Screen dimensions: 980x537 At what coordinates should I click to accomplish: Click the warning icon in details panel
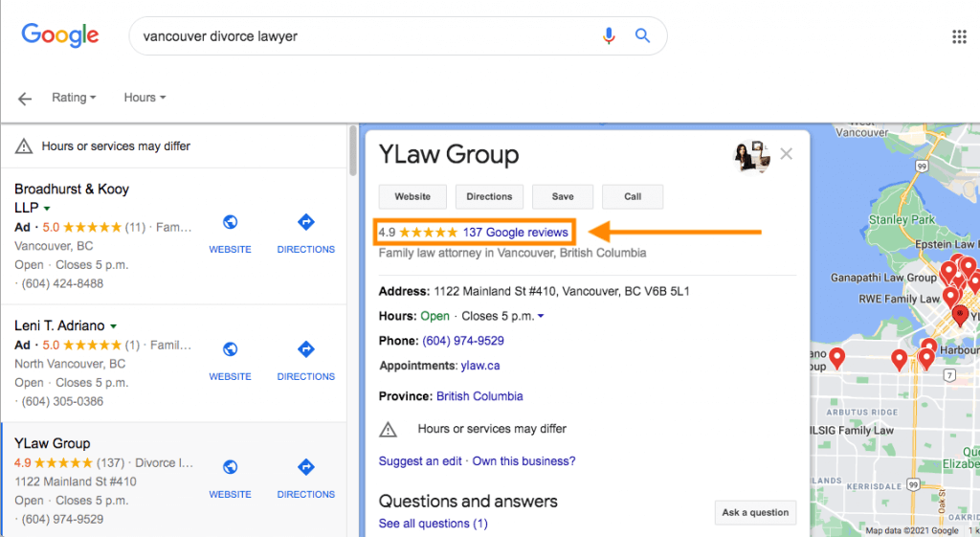389,430
